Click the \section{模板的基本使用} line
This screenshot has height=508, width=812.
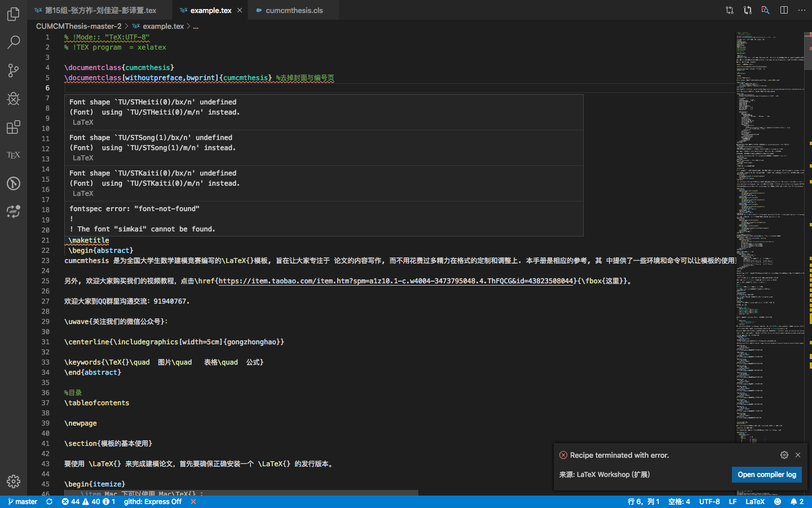[108, 444]
